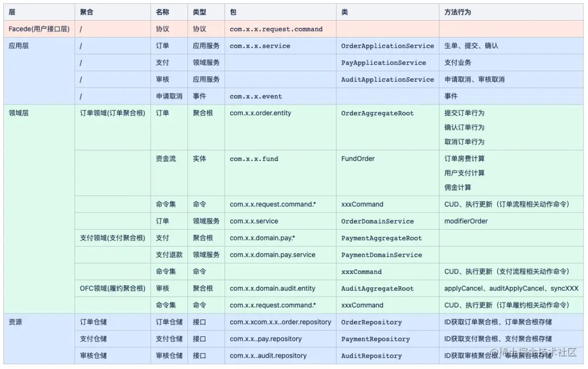The width and height of the screenshot is (588, 369).
Task: Select 订单领域(订单聚合根) aggregate cell
Action: 113,127
